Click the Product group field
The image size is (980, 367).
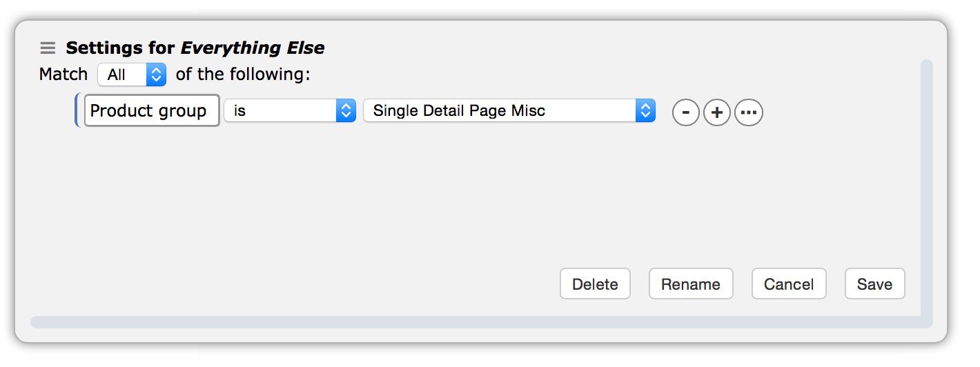152,111
